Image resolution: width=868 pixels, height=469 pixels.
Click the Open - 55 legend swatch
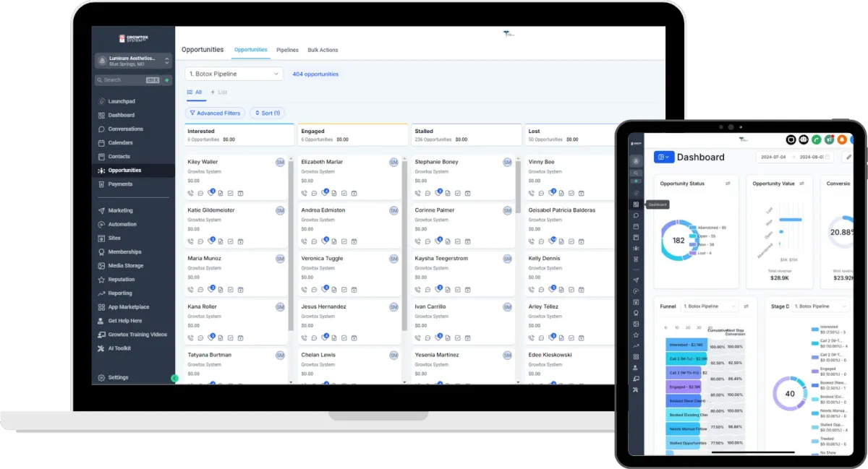pos(694,236)
